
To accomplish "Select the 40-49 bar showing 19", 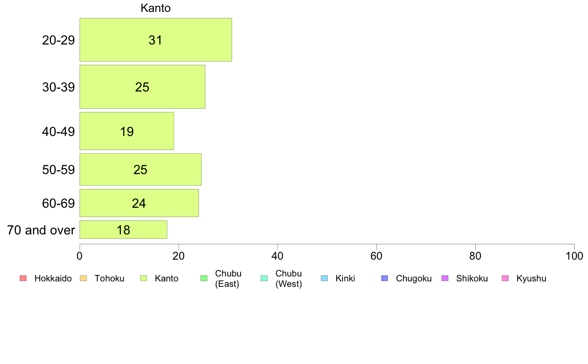I will click(127, 131).
